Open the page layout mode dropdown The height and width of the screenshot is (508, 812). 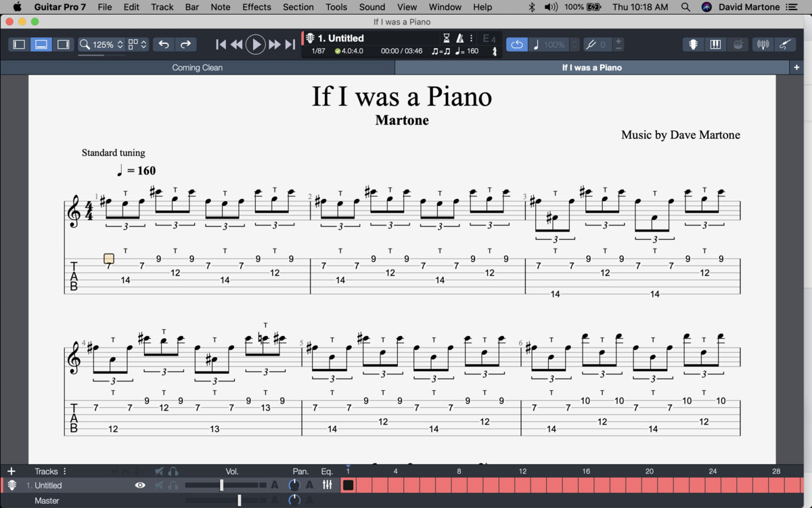tap(137, 45)
